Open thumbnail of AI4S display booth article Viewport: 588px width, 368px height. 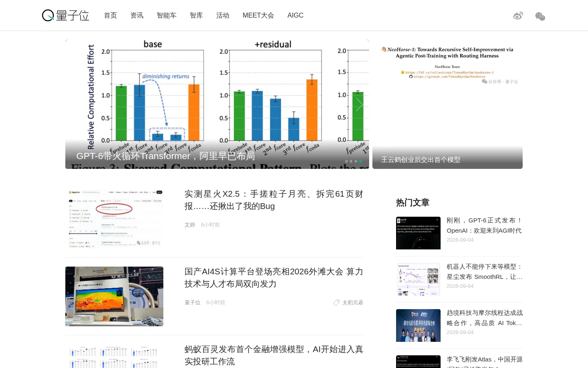(x=114, y=296)
